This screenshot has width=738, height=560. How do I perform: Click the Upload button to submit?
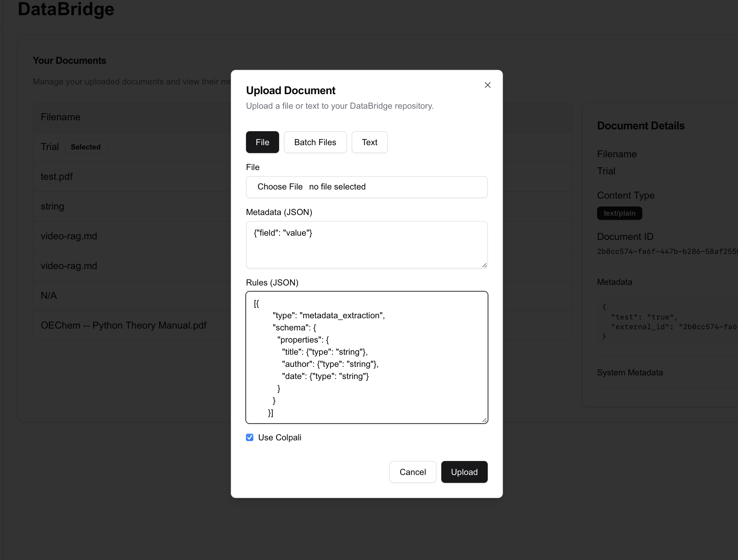[464, 472]
